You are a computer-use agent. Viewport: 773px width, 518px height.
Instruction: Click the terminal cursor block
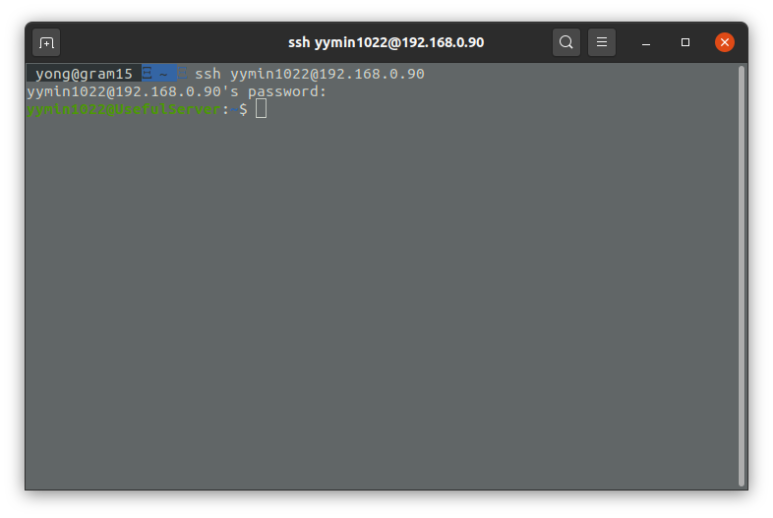pos(261,108)
